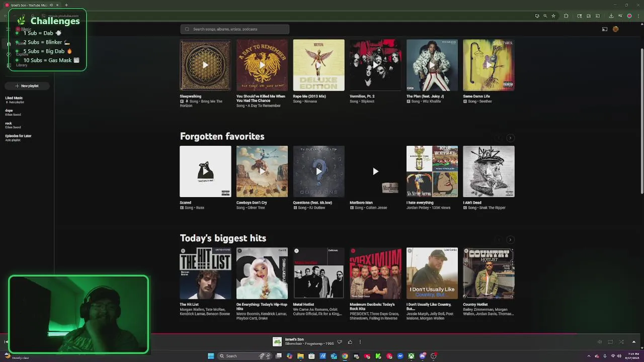Click the search songs, albums, artists field
This screenshot has width=644, height=362.
point(234,29)
